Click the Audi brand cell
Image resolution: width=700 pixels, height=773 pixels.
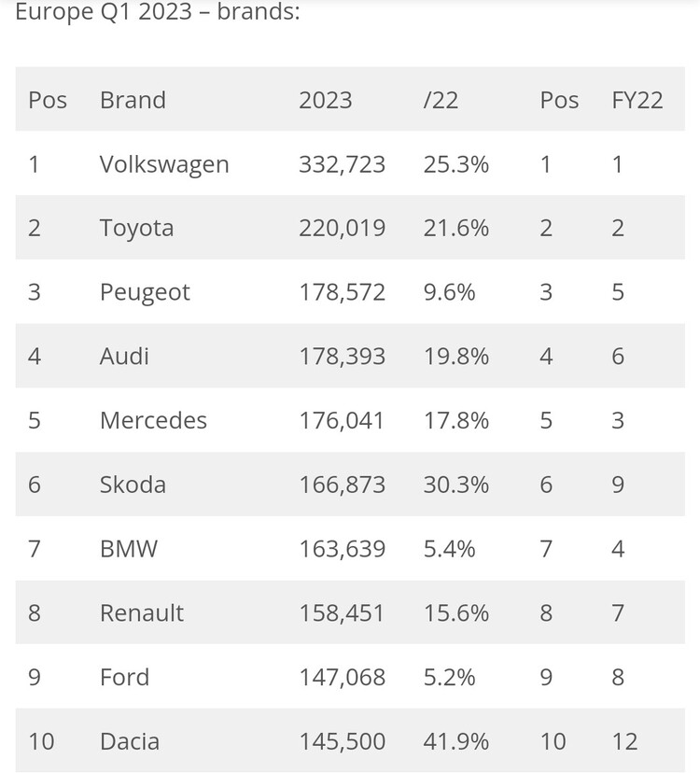[124, 357]
